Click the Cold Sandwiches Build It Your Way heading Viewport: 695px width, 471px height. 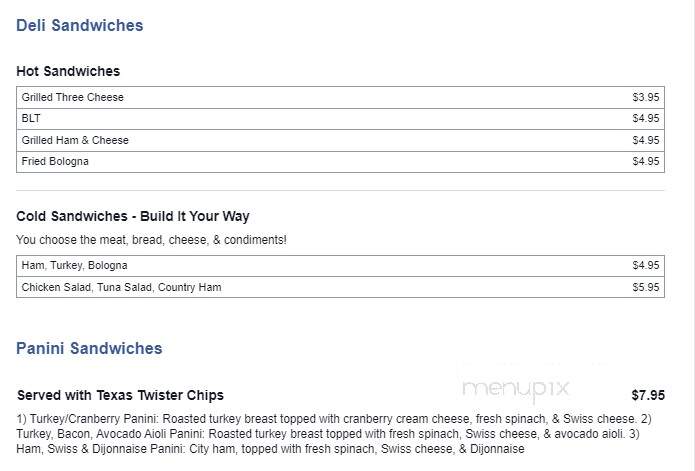pyautogui.click(x=133, y=216)
